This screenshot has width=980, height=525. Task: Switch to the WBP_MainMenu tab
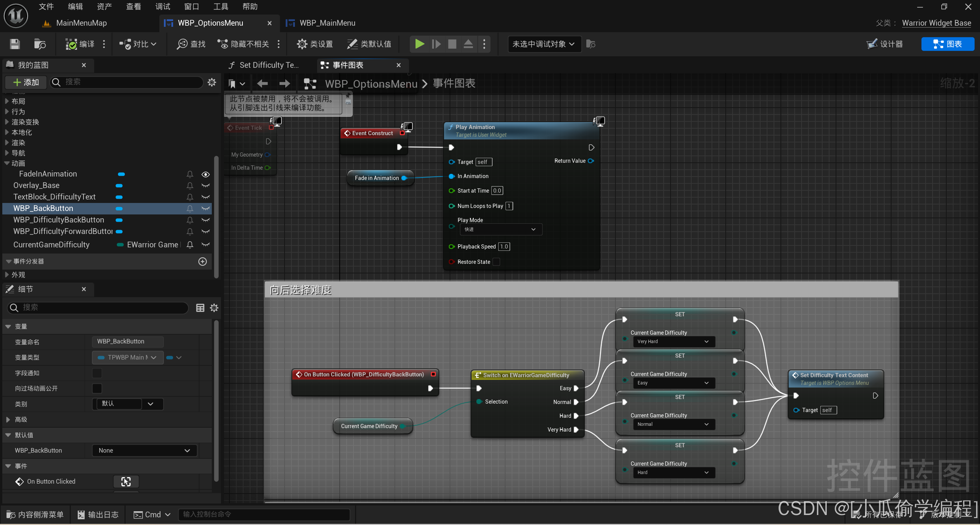[327, 23]
